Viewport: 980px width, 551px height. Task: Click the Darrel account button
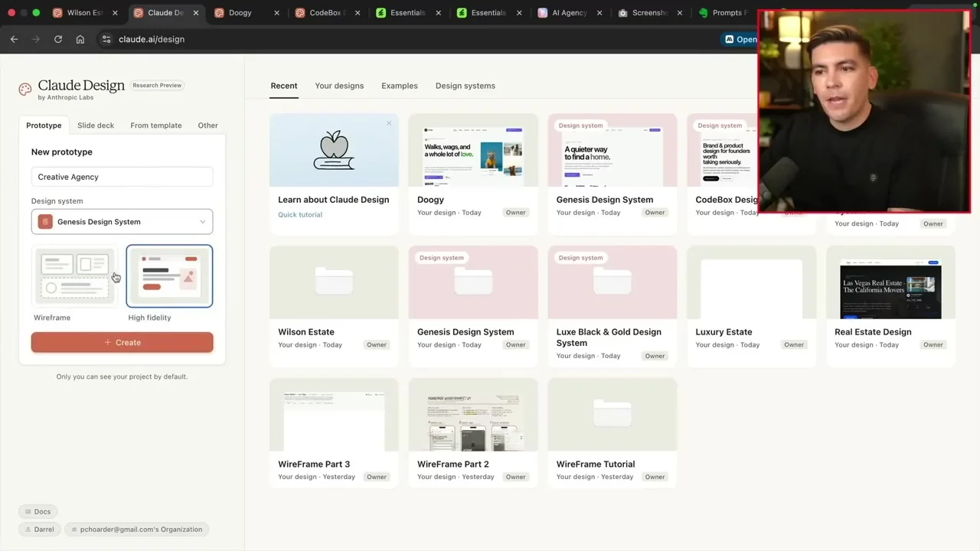tap(38, 530)
